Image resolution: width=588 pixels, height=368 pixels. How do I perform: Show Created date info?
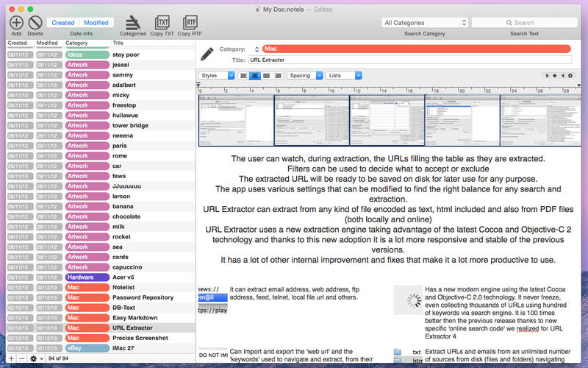63,23
